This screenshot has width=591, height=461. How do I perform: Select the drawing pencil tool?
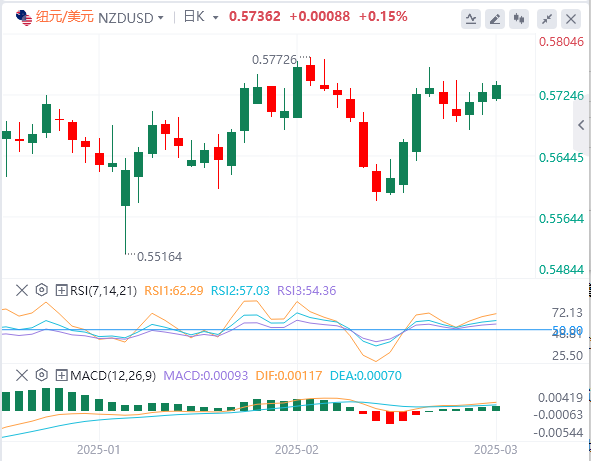495,19
